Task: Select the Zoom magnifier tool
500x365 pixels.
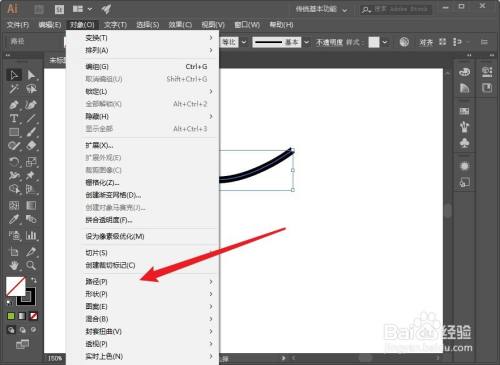Action: point(31,265)
